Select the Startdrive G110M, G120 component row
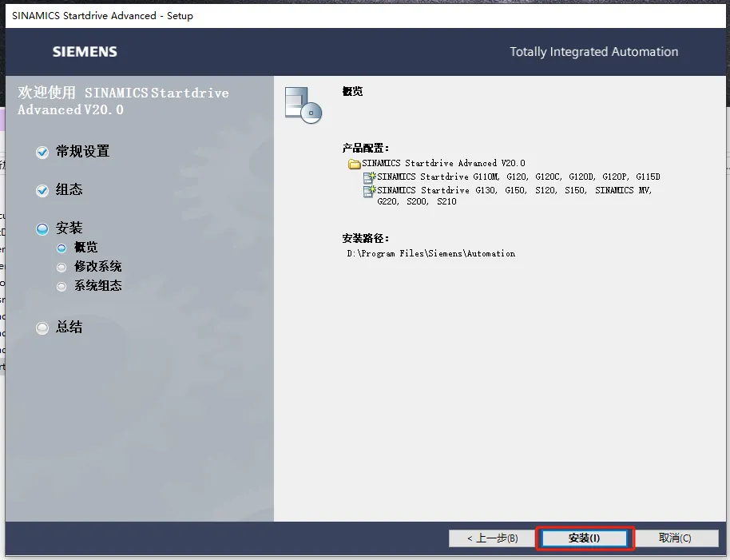This screenshot has width=730, height=560. (x=512, y=177)
